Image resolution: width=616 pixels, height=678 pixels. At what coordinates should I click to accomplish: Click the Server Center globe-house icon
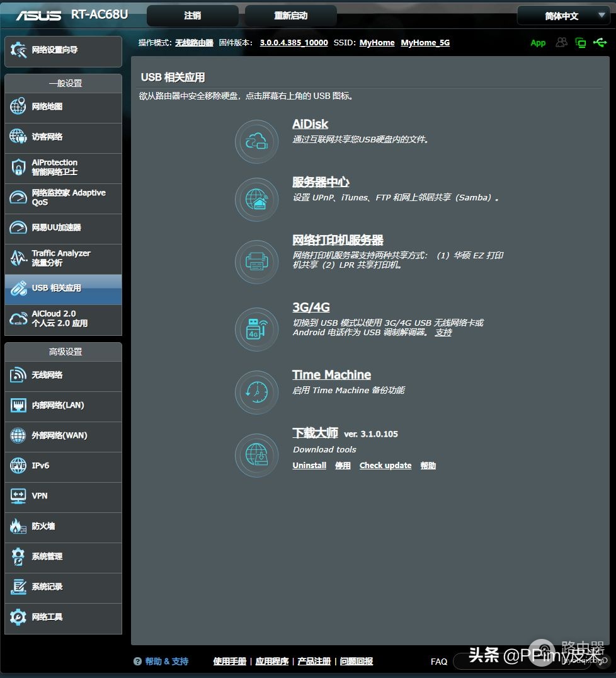(x=256, y=200)
